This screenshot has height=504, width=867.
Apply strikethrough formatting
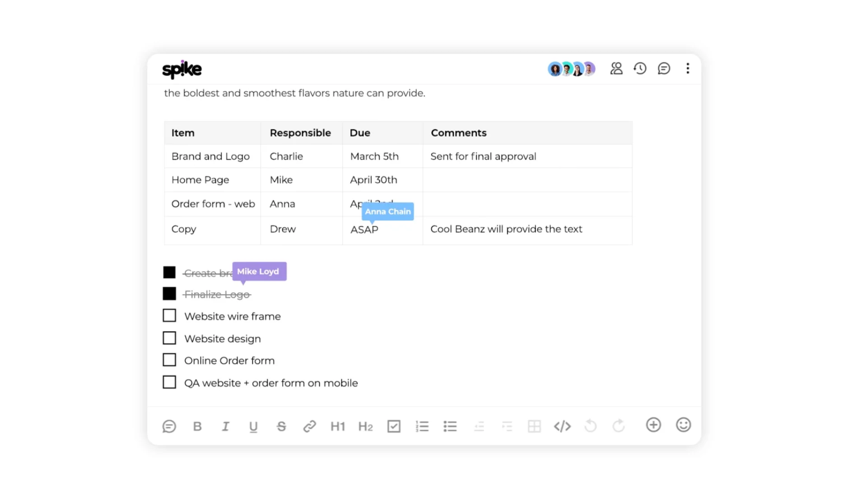coord(281,426)
